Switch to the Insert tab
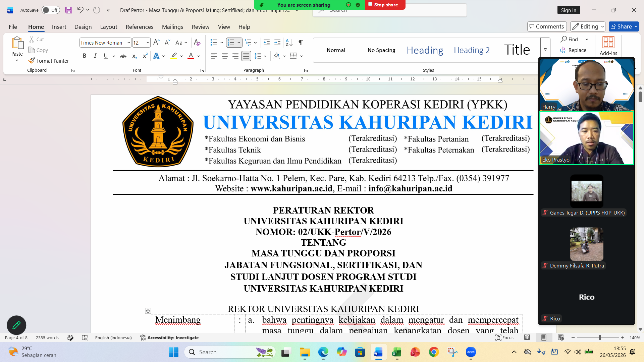 pos(59,27)
